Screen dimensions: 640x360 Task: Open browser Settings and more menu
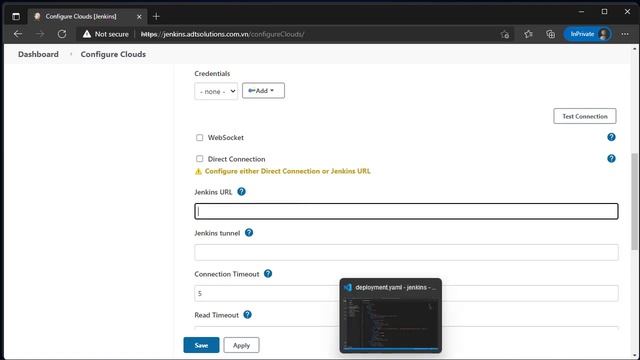pos(625,34)
